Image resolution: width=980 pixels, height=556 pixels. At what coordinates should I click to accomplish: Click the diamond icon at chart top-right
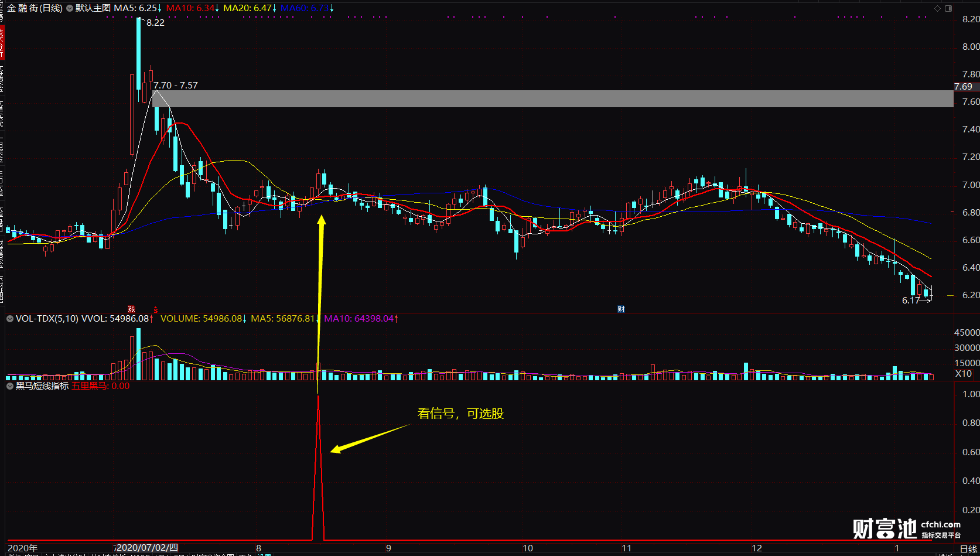click(x=937, y=8)
